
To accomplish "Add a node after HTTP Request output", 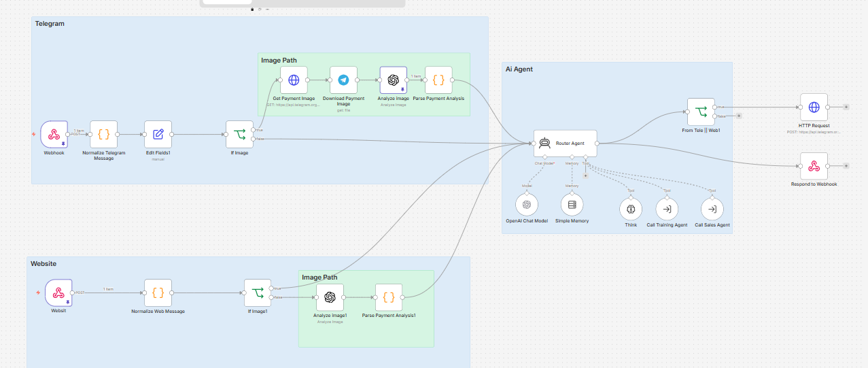I will pos(846,107).
